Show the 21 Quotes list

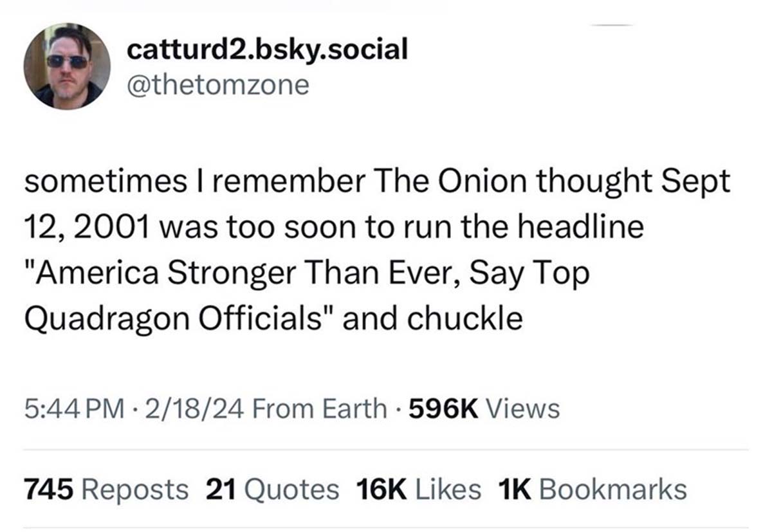click(x=272, y=490)
